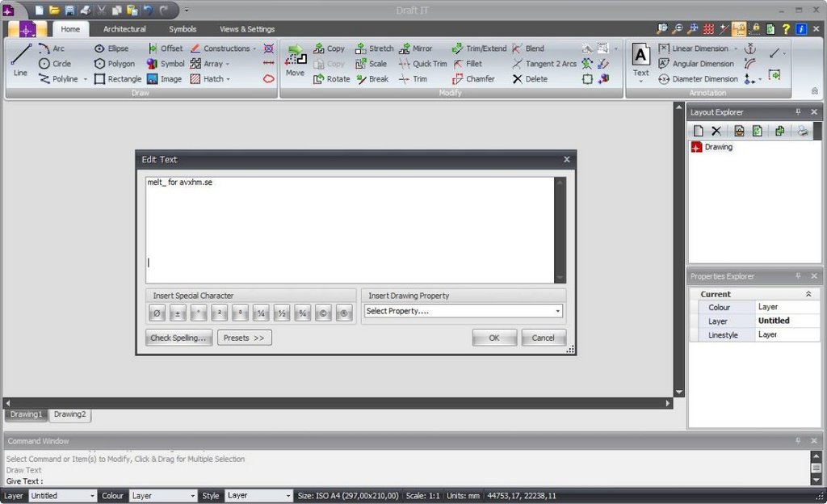Switch to the Architectural ribbon tab

[124, 29]
